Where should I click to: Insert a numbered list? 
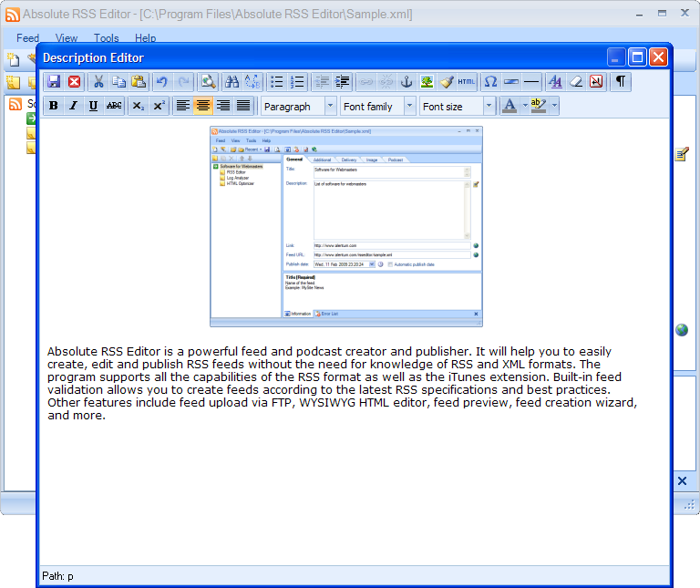[297, 82]
